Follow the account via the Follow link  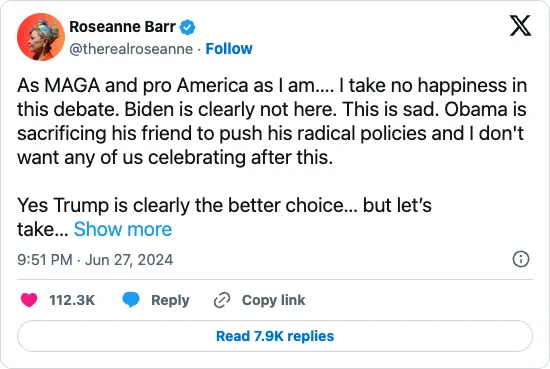click(229, 49)
